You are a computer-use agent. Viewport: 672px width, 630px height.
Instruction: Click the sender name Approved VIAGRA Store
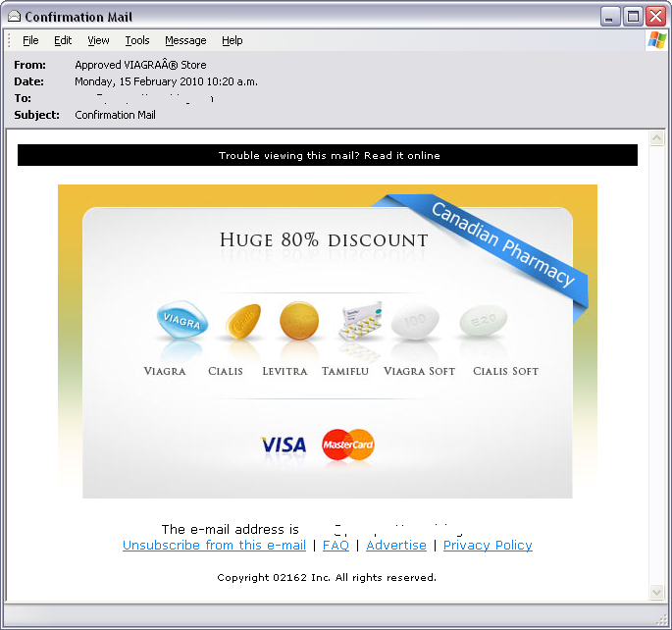coord(140,65)
